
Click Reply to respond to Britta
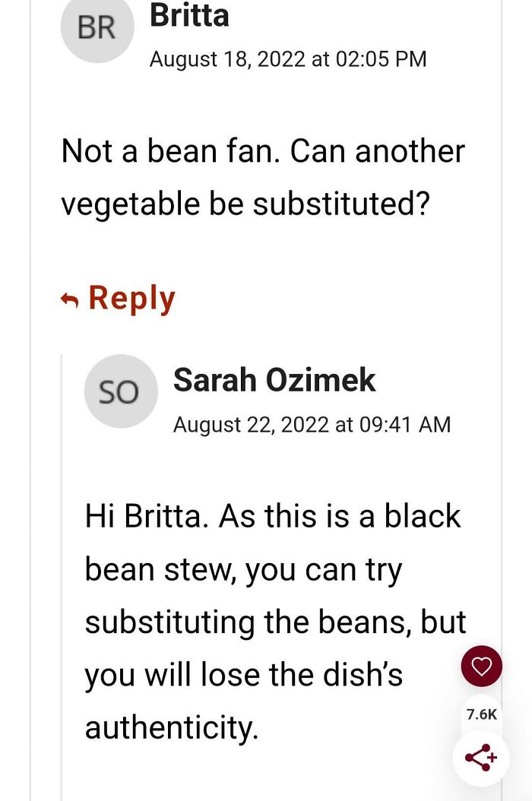pyautogui.click(x=131, y=298)
